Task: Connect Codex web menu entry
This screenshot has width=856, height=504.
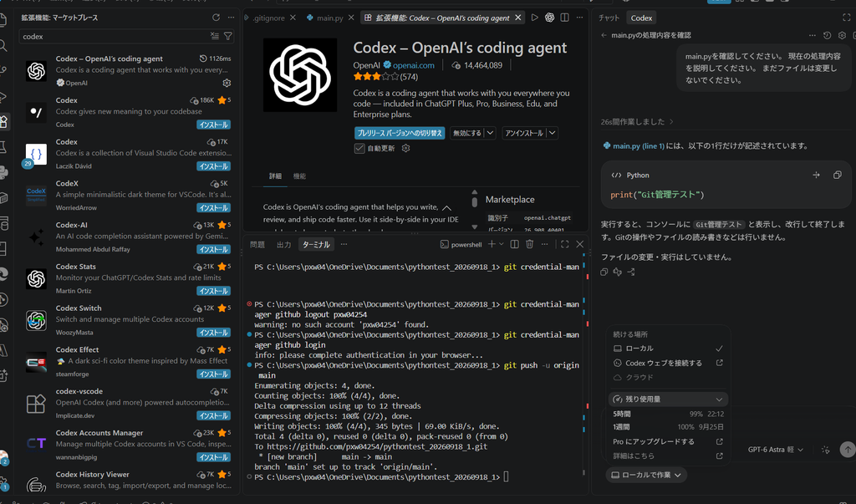Action: click(668, 363)
